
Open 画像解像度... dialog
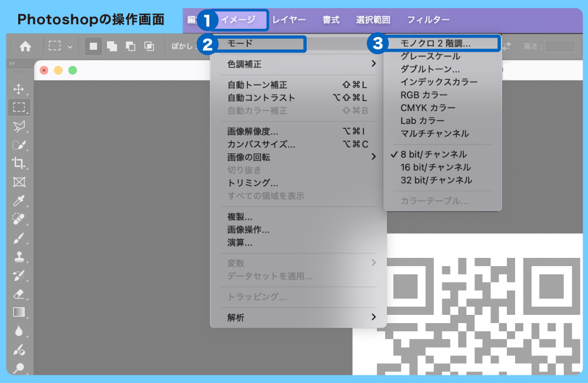[299, 132]
